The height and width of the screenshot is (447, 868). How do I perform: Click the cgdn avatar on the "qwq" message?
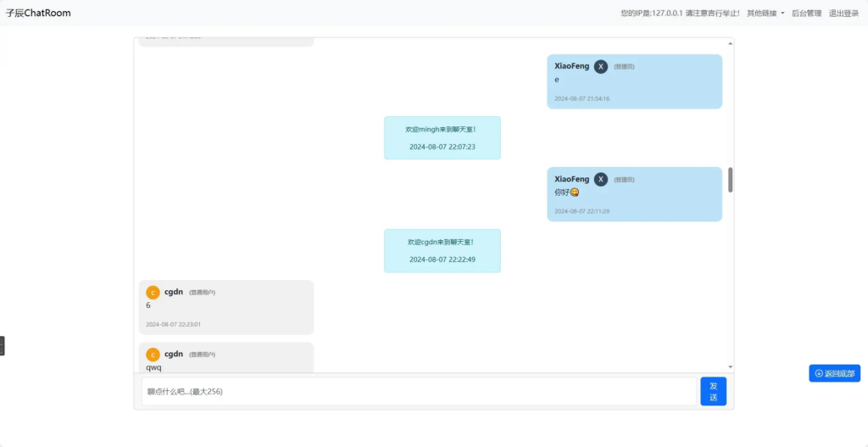coord(153,355)
